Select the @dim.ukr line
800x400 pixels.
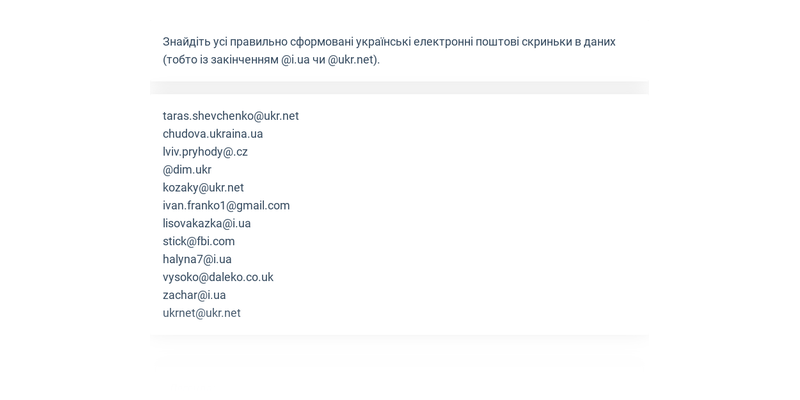pyautogui.click(x=187, y=169)
